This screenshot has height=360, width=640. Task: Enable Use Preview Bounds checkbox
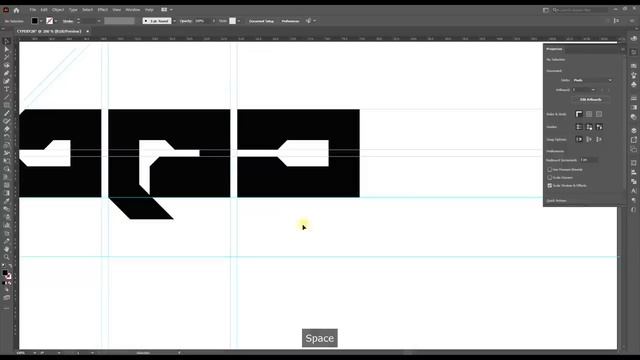[549, 169]
